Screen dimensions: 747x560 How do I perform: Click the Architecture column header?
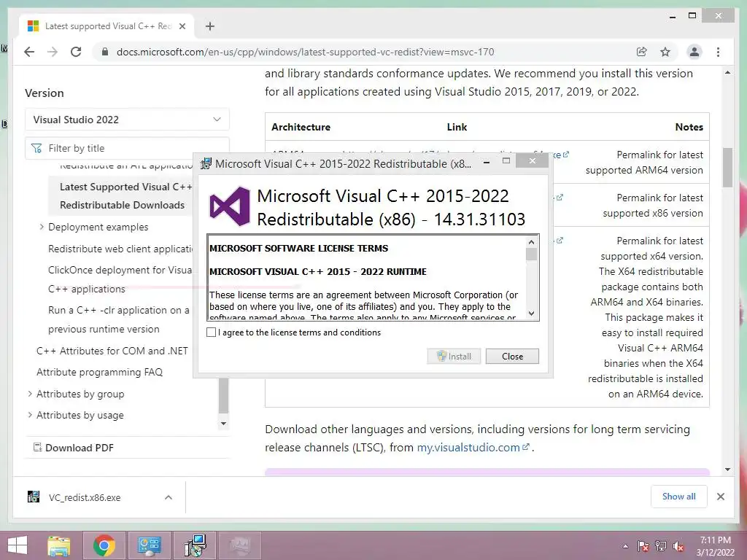(301, 127)
